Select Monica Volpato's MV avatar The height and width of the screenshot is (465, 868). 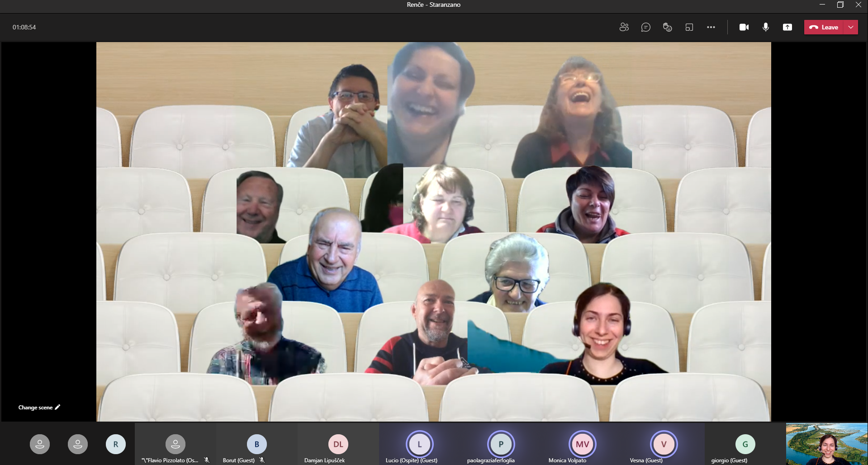pos(582,444)
